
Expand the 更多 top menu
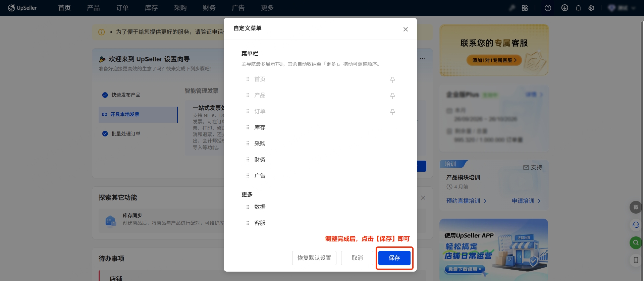point(267,8)
